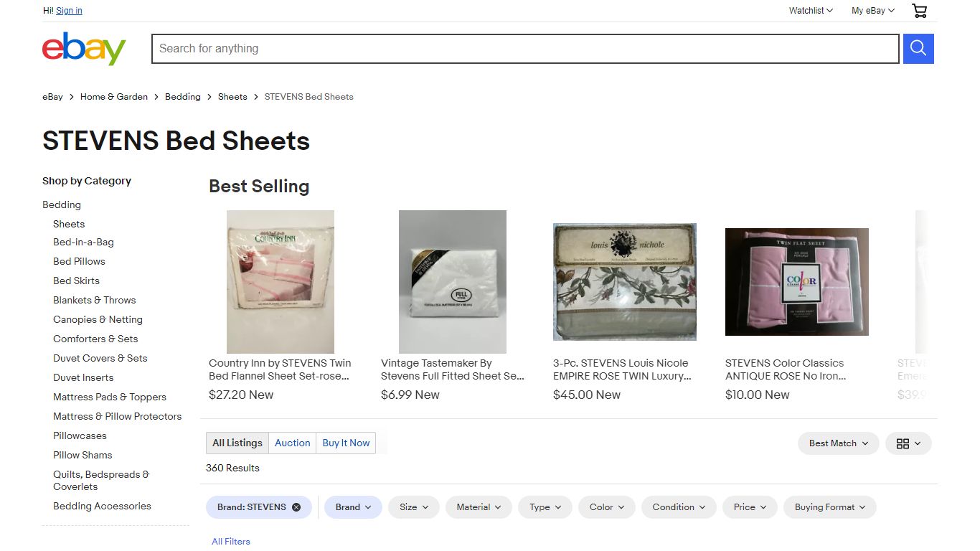The image size is (980, 551).
Task: Open the Price filter dropdown
Action: point(750,507)
